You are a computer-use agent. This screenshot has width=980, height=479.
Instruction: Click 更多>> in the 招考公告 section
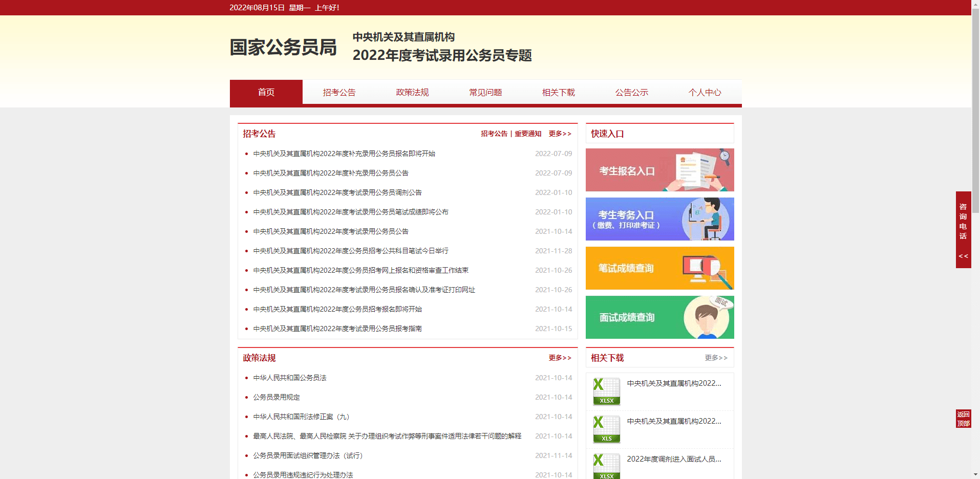coord(560,134)
